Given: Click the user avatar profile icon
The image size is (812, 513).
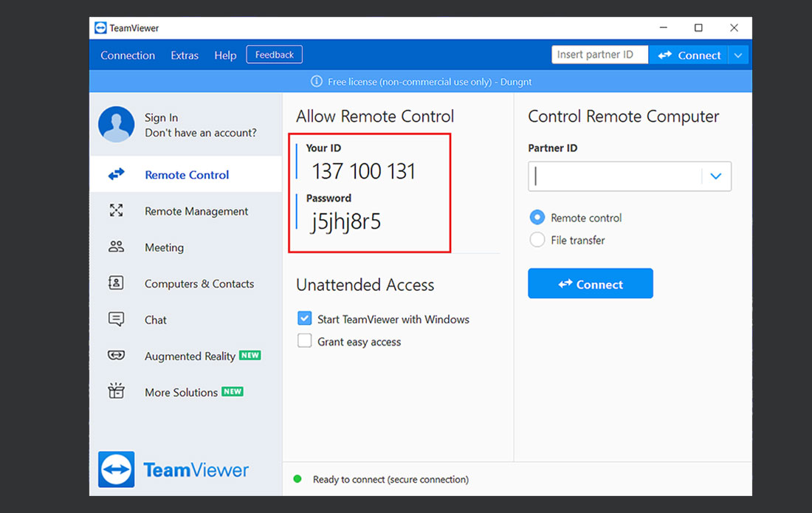Looking at the screenshot, I should click(116, 124).
